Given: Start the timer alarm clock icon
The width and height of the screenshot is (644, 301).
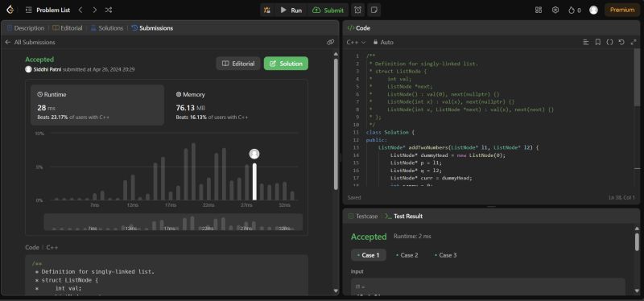Looking at the screenshot, I should [357, 10].
